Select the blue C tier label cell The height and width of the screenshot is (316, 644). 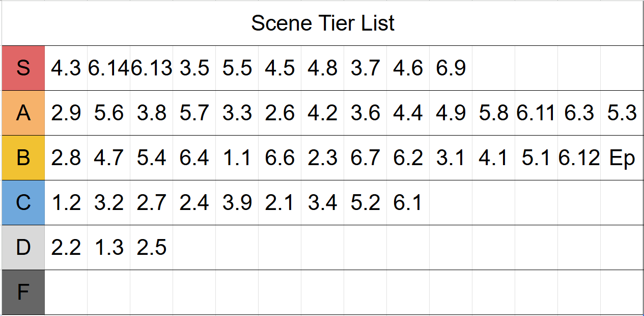coord(23,203)
